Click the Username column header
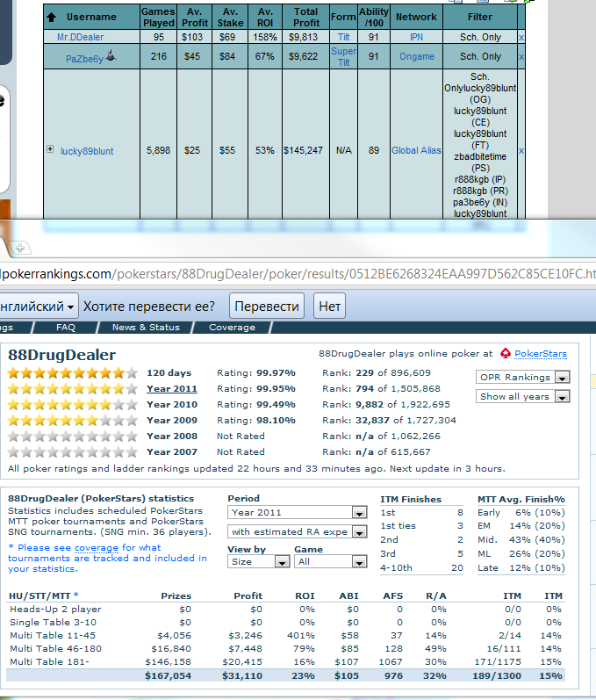Image resolution: width=596 pixels, height=700 pixels. point(91,17)
